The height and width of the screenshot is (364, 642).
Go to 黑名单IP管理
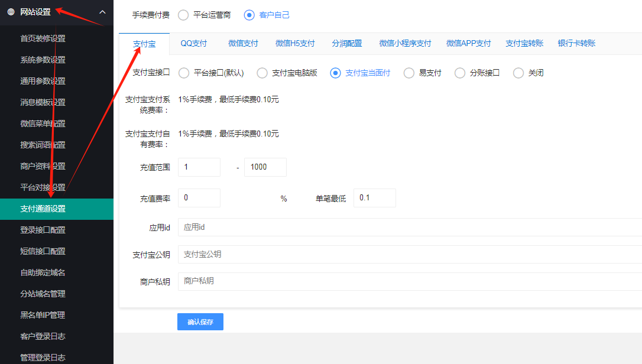pyautogui.click(x=43, y=316)
